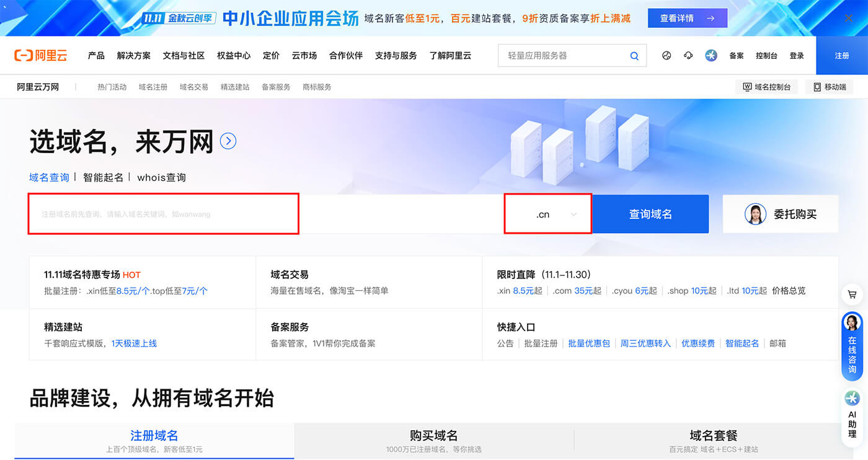Click 域名控制台 button
This screenshot has width=868, height=460.
point(767,87)
